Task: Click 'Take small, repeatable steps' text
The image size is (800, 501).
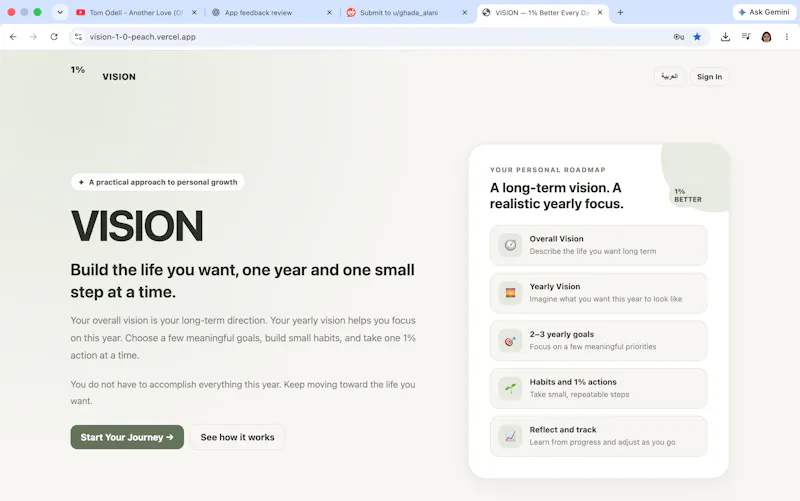Action: coord(579,394)
